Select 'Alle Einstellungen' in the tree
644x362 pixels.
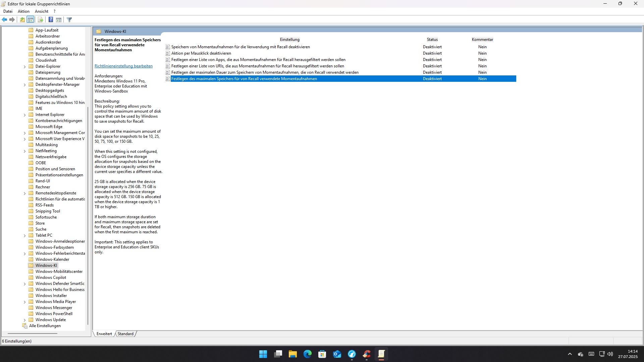pyautogui.click(x=45, y=326)
